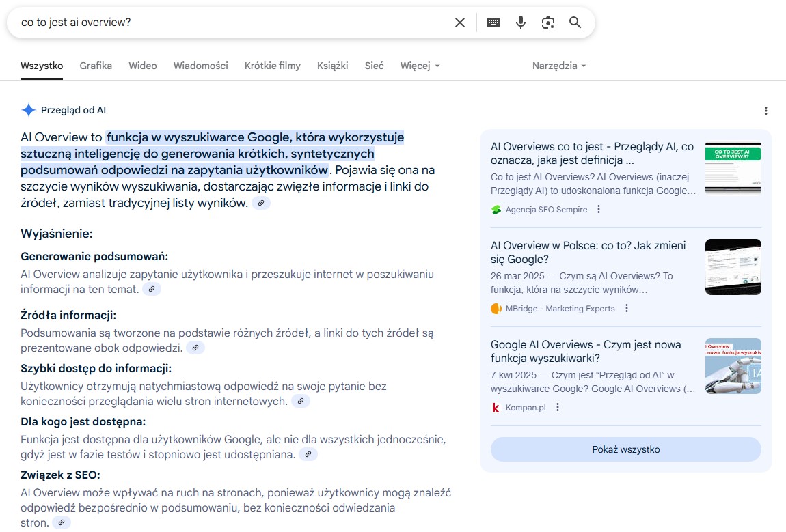The height and width of the screenshot is (532, 786).
Task: Click the 'Związek z SEO:' heading
Action: click(60, 475)
